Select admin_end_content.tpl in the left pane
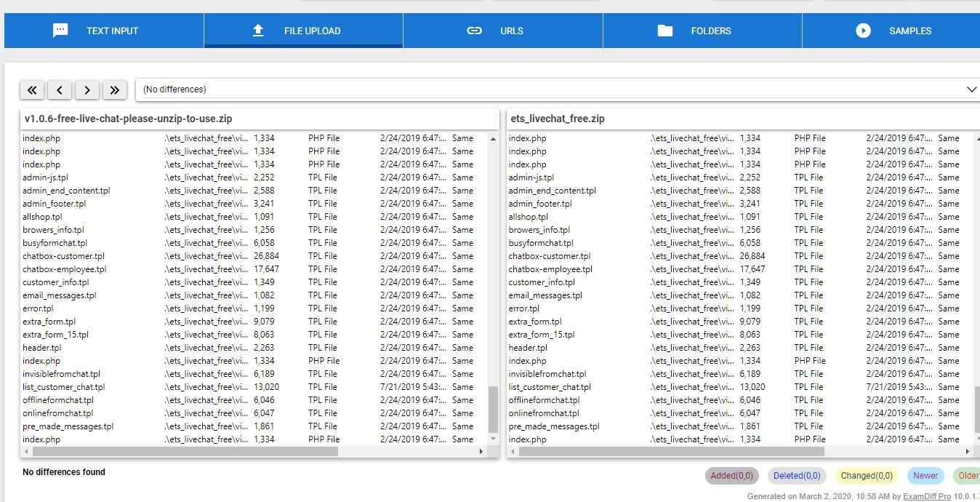Viewport: 980px width, 502px height. click(66, 191)
